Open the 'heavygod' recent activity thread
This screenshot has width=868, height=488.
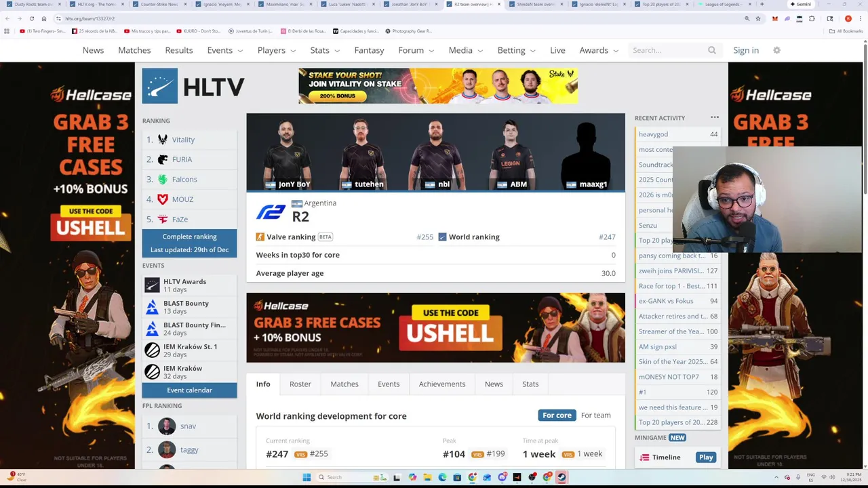pyautogui.click(x=678, y=134)
